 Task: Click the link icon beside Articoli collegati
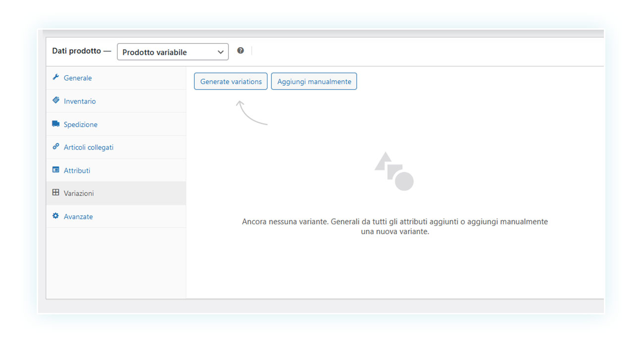pos(55,147)
